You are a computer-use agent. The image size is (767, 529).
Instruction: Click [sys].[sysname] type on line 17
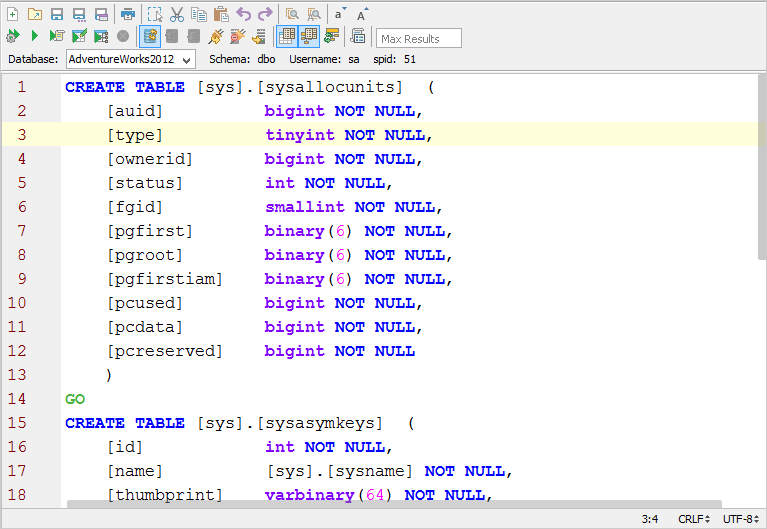(340, 471)
